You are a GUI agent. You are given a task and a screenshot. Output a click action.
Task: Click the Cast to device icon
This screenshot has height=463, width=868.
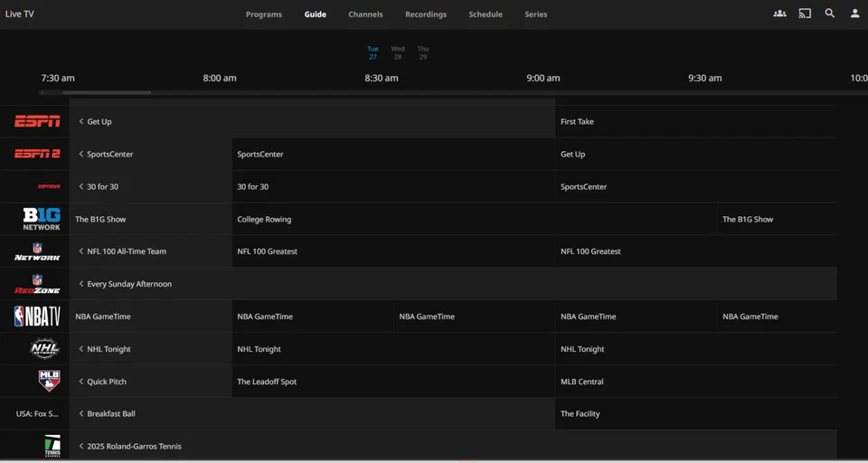point(805,14)
